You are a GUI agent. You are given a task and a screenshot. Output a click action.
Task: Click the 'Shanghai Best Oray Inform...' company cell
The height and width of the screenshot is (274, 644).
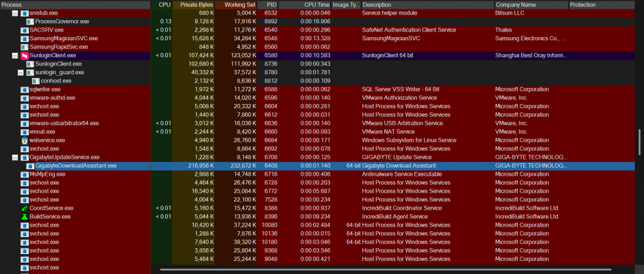(x=531, y=55)
